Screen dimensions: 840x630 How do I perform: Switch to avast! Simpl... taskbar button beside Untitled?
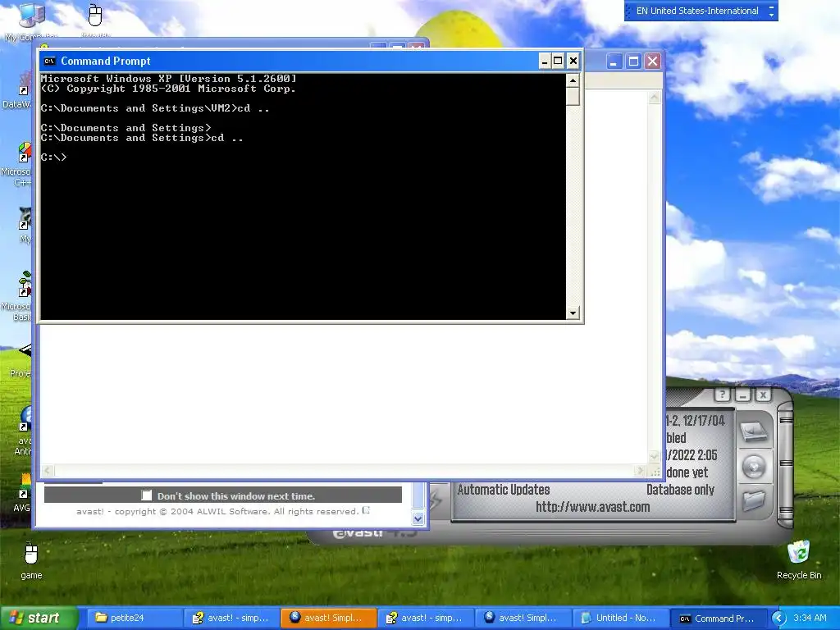tap(523, 619)
